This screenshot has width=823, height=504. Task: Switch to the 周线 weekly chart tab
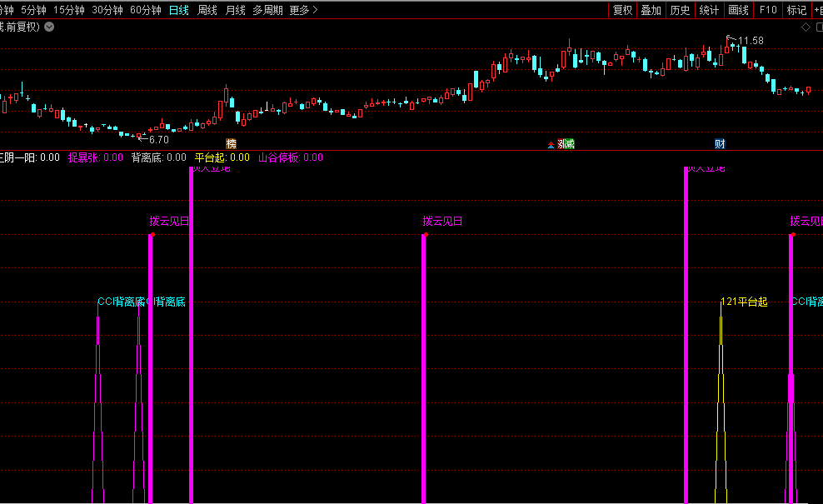[x=207, y=10]
